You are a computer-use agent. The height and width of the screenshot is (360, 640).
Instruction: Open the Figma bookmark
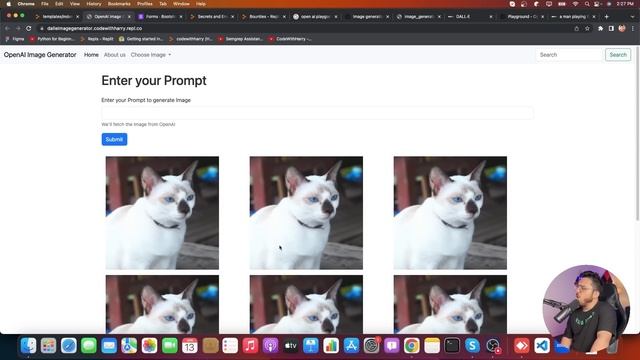15,39
